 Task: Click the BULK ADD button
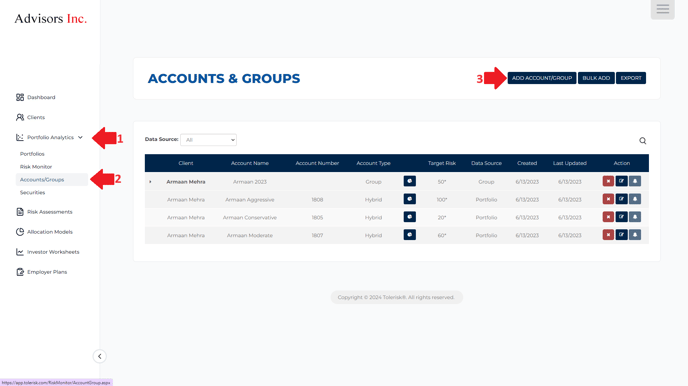point(596,78)
